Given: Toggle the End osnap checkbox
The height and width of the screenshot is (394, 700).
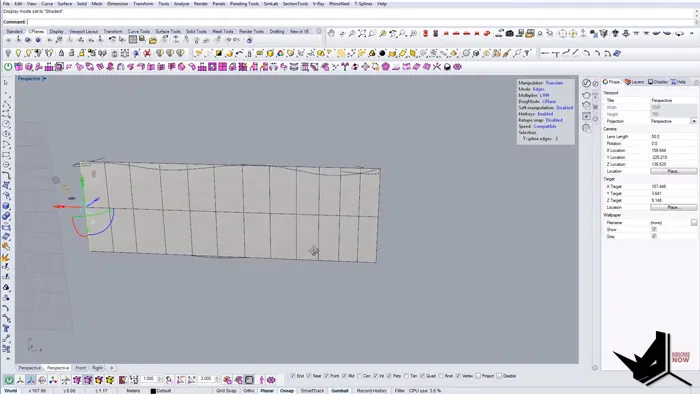Looking at the screenshot, I should point(293,376).
